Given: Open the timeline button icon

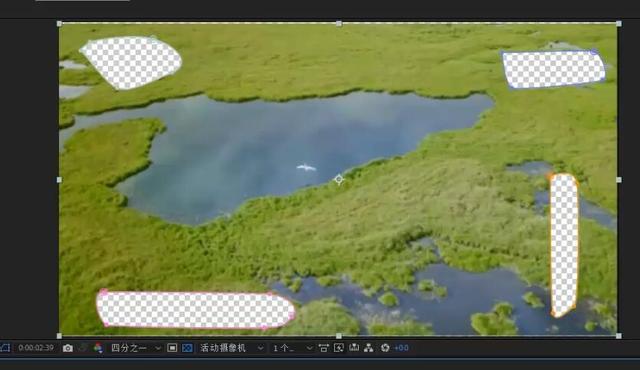Looking at the screenshot, I should 354,348.
